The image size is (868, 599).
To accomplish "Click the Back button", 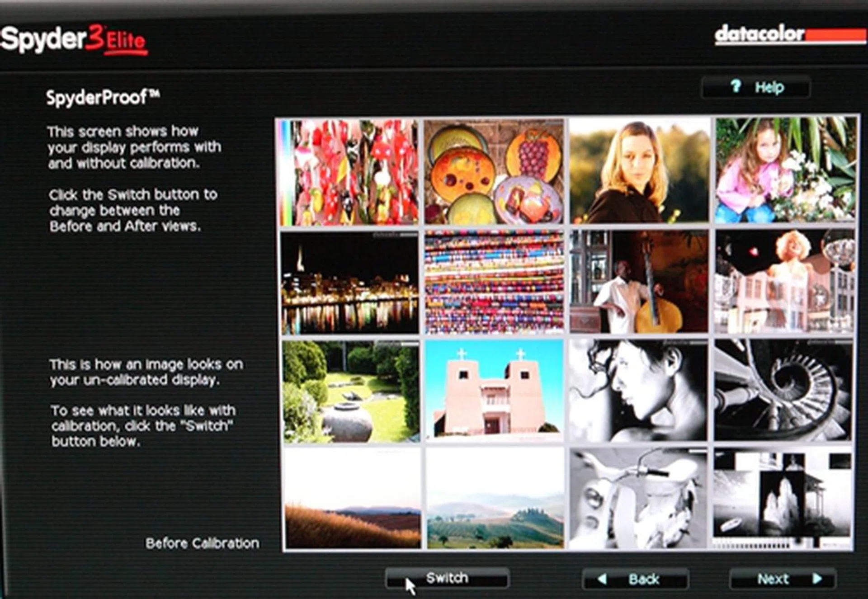I will [635, 579].
